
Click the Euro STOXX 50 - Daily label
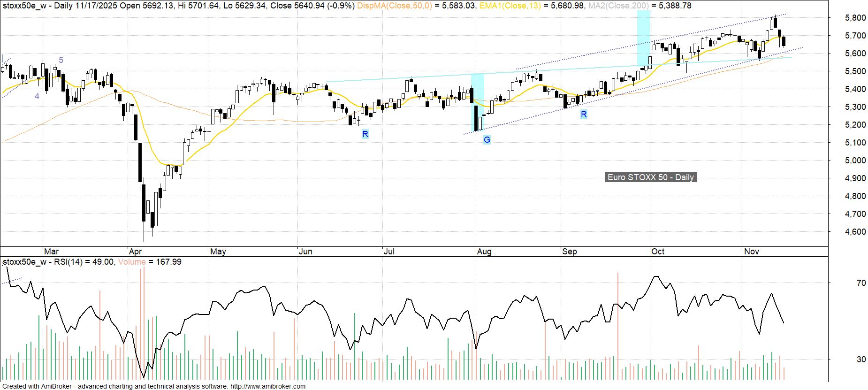[650, 177]
